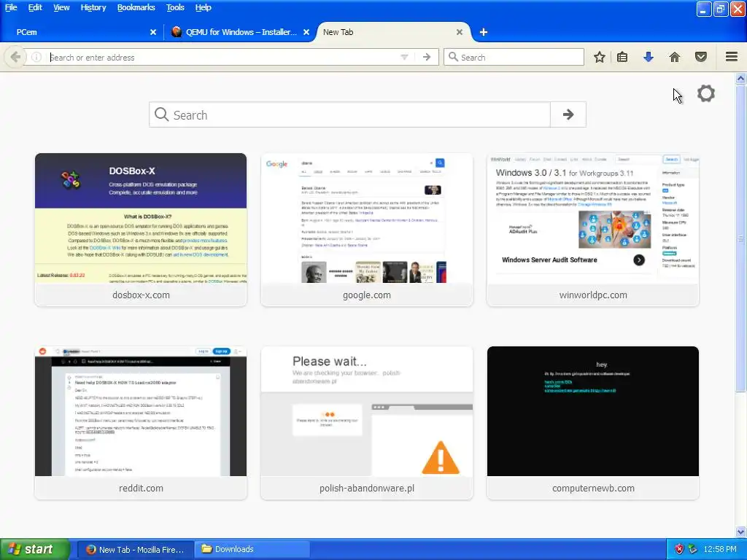Open the Help menu

click(x=203, y=7)
